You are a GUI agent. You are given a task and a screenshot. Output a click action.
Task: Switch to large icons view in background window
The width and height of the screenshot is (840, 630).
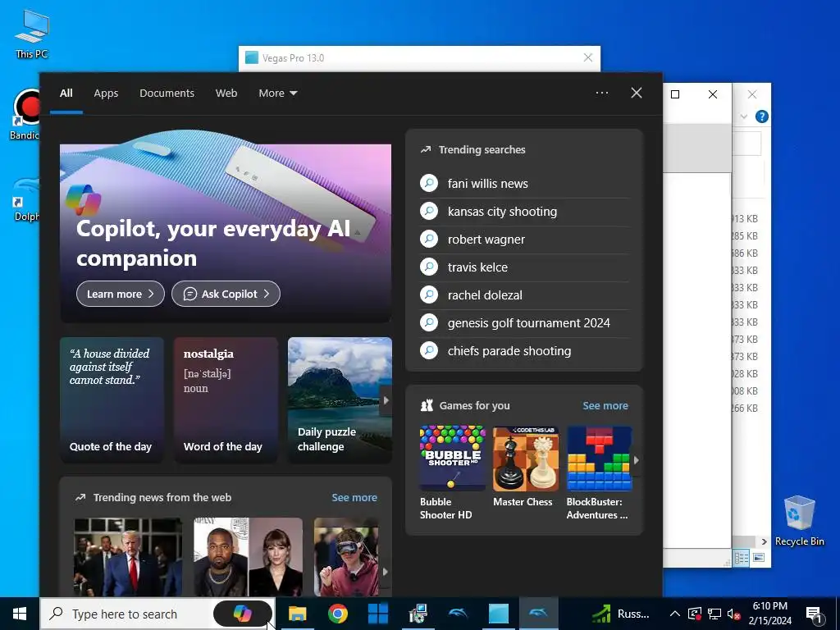point(759,558)
